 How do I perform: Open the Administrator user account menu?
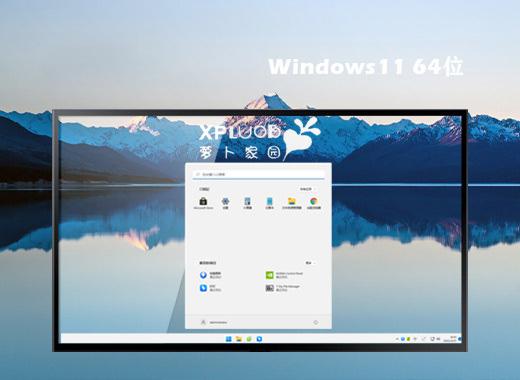point(214,322)
